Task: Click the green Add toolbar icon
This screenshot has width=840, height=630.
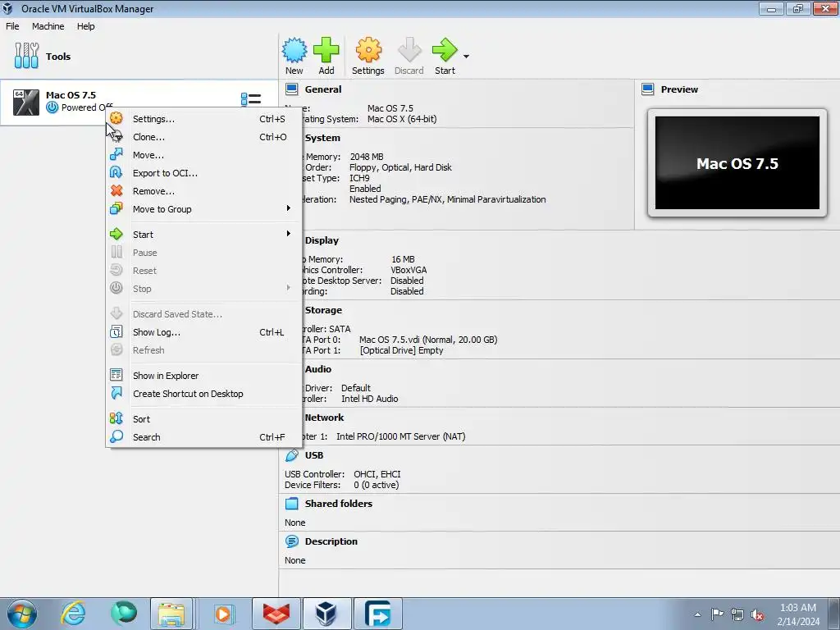Action: 326,51
